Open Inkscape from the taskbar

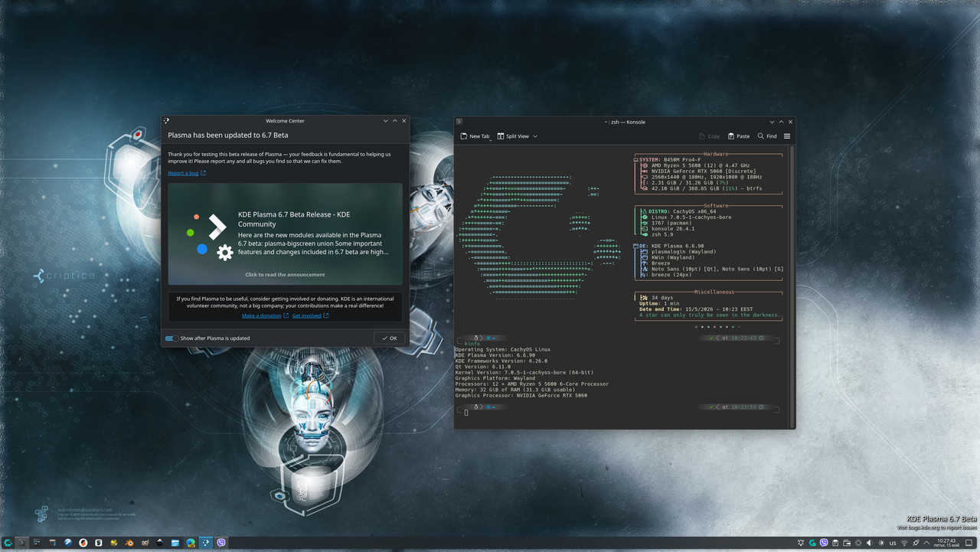(160, 543)
